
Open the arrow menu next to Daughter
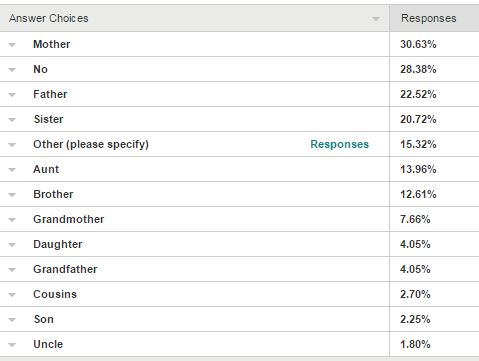click(12, 245)
